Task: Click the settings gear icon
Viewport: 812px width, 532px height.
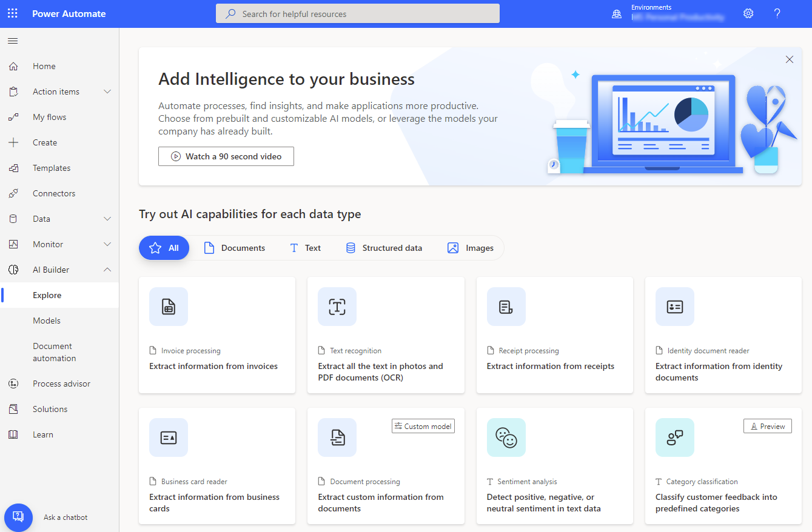Action: coord(748,13)
